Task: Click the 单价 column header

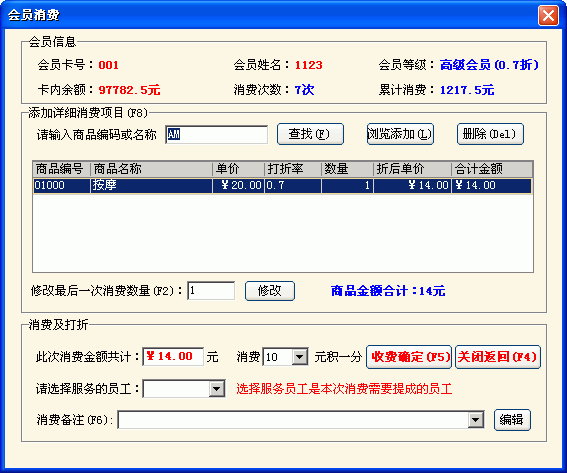Action: [x=238, y=169]
